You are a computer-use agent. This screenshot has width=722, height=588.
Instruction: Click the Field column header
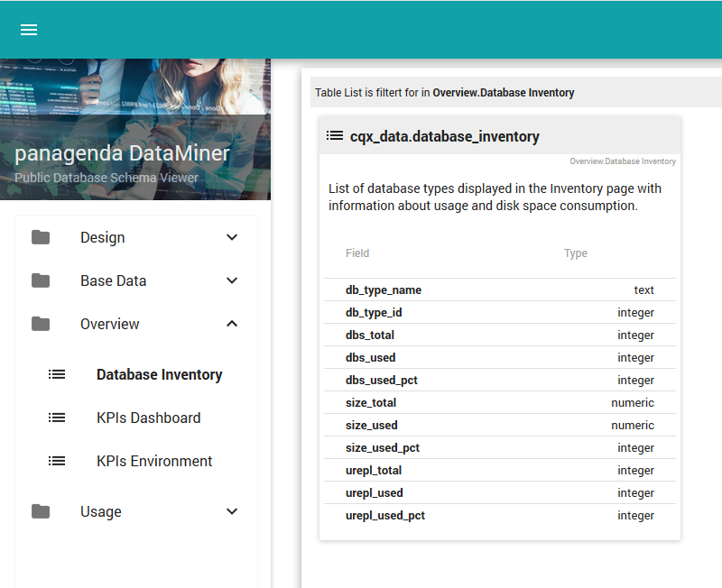coord(357,253)
